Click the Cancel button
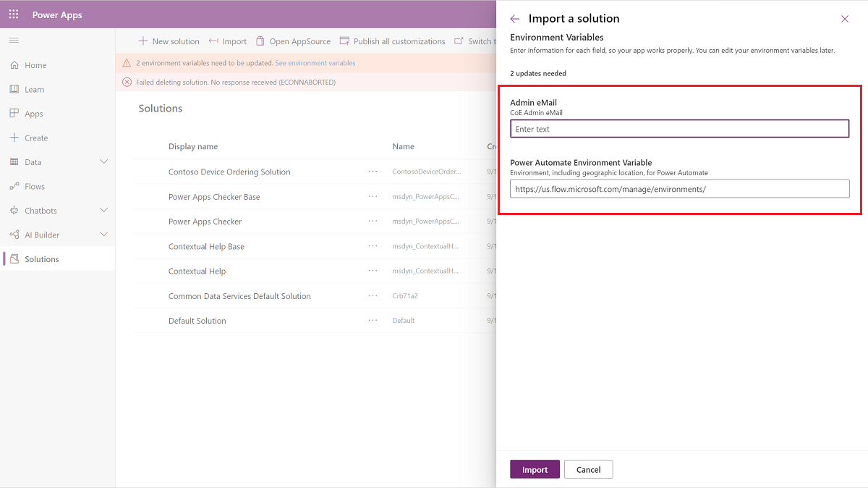The width and height of the screenshot is (868, 488). pyautogui.click(x=588, y=469)
